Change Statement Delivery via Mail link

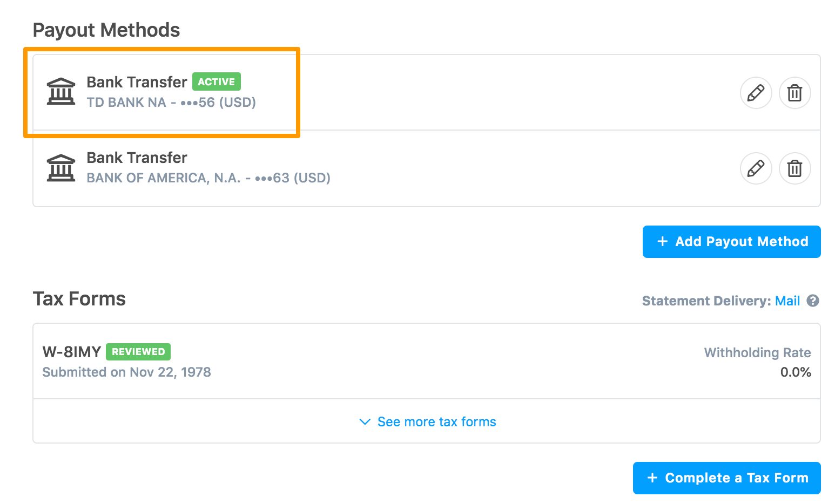787,301
